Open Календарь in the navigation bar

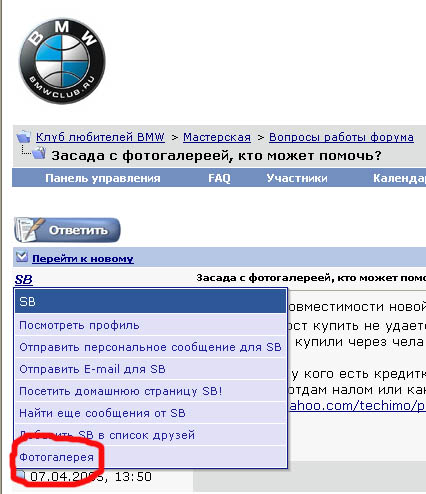tap(399, 178)
